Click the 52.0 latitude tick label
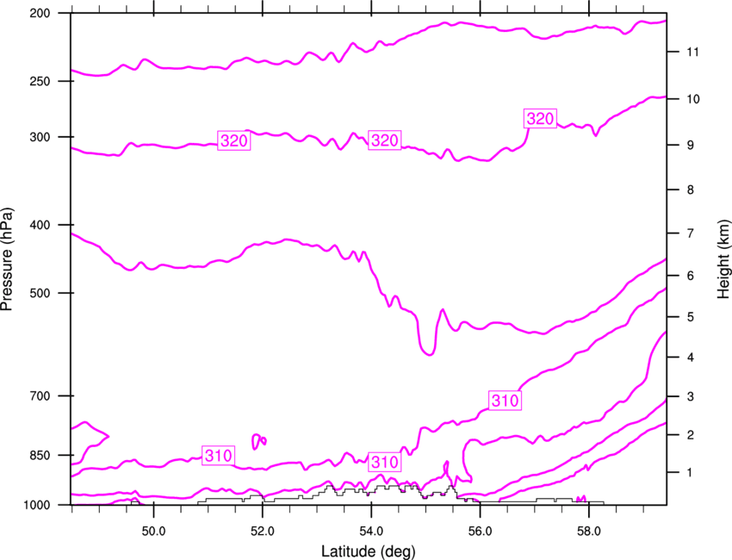This screenshot has width=732, height=560. 263,531
